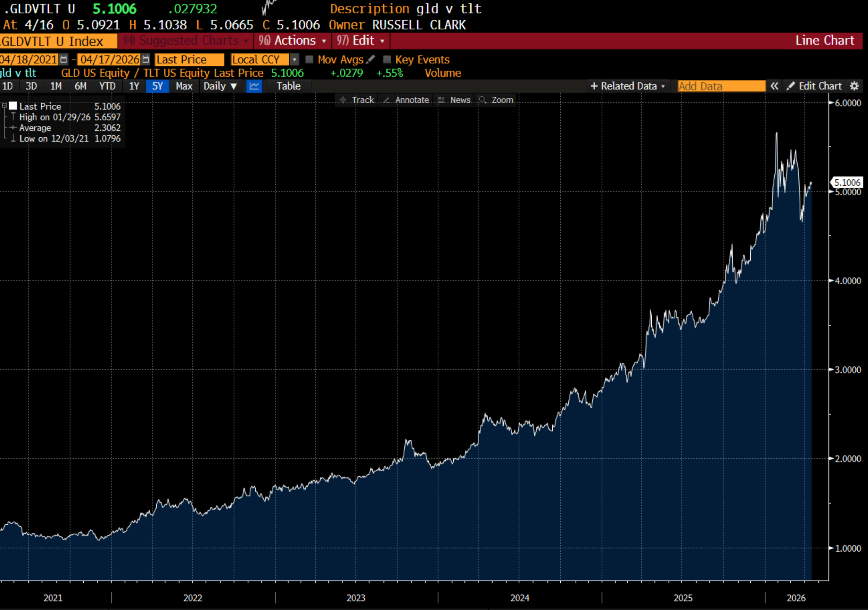
Task: Enable the Mov Avgs checkbox
Action: click(309, 59)
